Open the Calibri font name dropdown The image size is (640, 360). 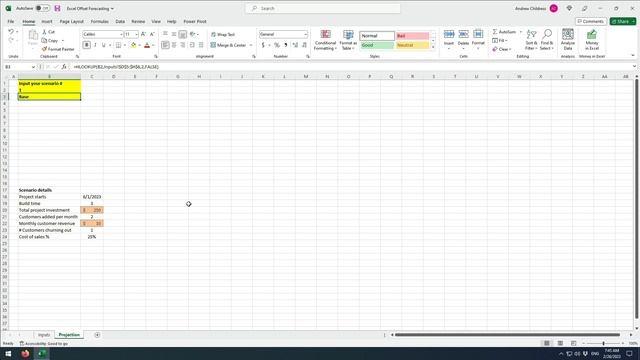[x=121, y=34]
